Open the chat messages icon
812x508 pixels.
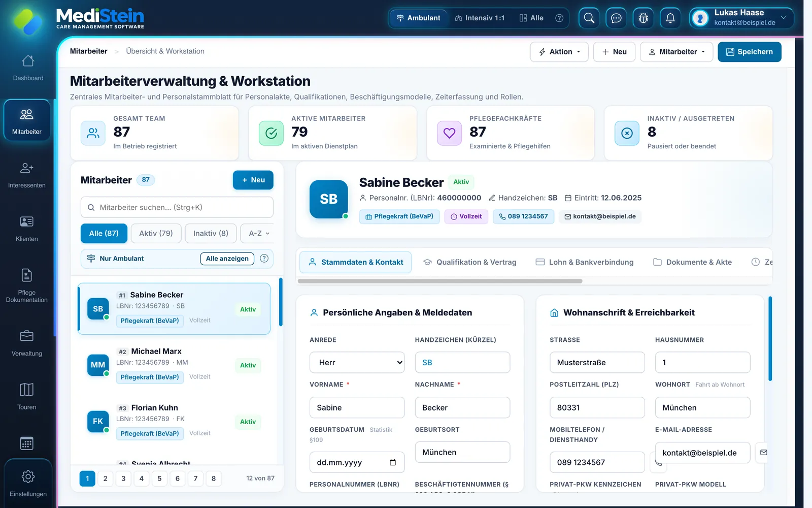pyautogui.click(x=616, y=18)
